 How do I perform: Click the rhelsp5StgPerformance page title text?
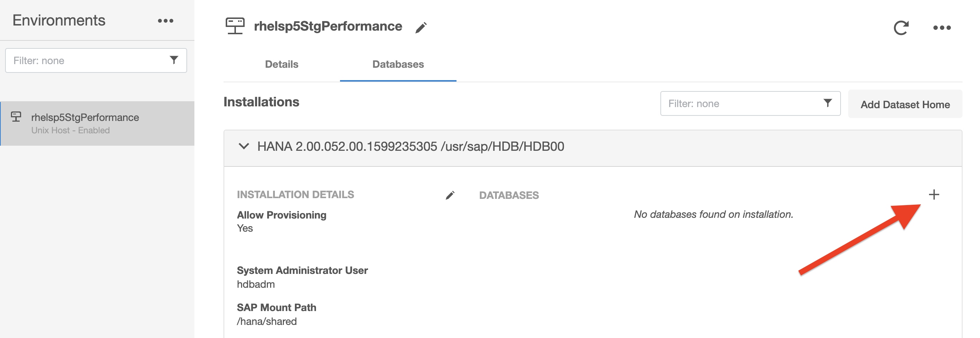click(x=328, y=26)
